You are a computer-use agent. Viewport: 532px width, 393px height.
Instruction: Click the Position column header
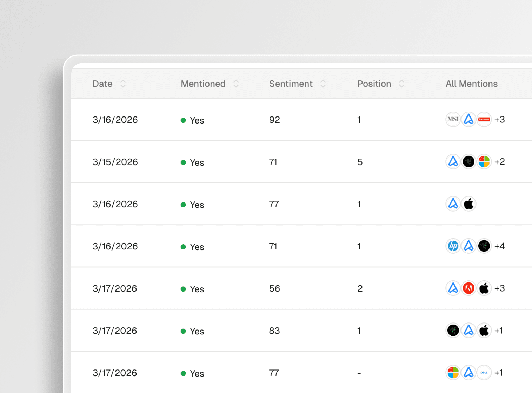[374, 84]
